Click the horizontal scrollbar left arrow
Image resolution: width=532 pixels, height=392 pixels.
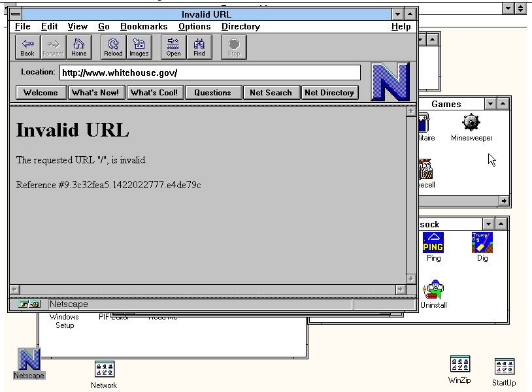14,289
